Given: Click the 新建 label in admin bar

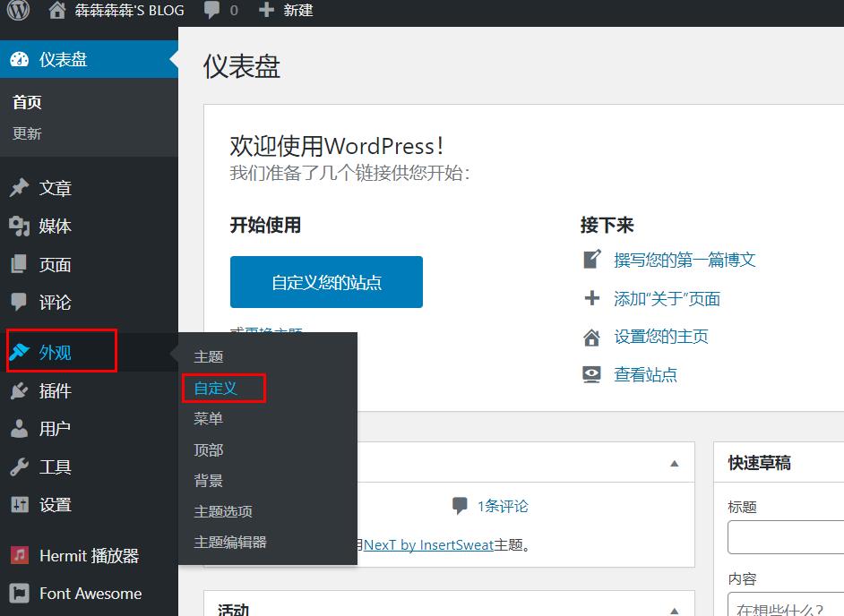Looking at the screenshot, I should coord(298,10).
